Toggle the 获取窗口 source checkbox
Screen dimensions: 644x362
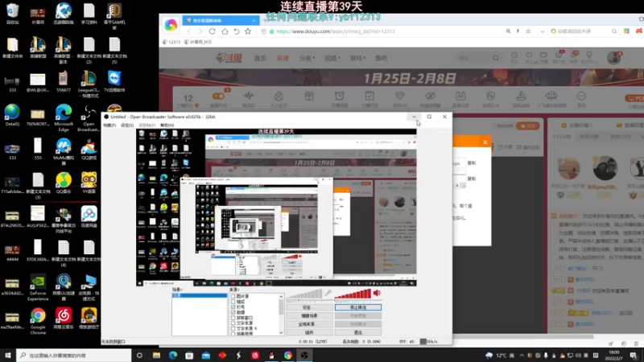233,318
